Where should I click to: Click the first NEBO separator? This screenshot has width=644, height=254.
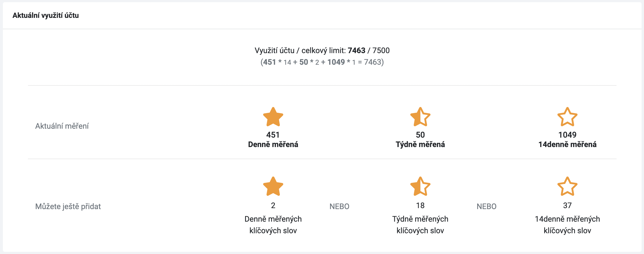coord(339,206)
